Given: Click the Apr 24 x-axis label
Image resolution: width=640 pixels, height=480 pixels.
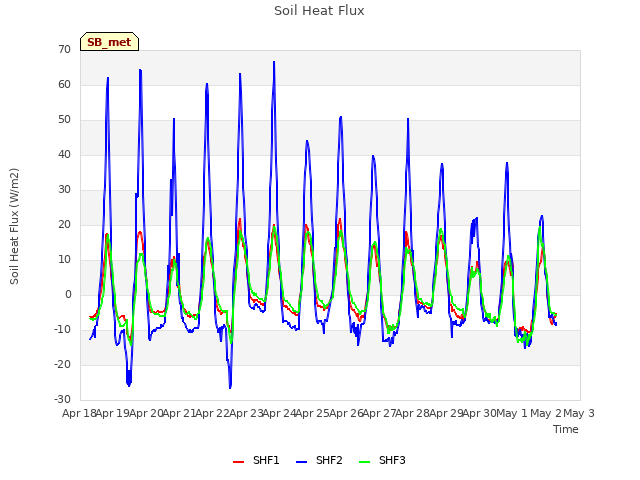Looking at the screenshot, I should pyautogui.click(x=279, y=413).
